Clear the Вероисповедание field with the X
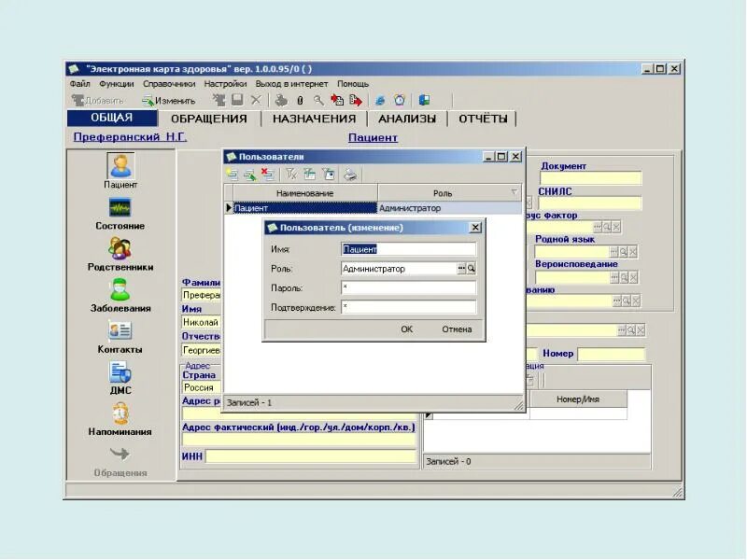747x560 pixels. pos(633,277)
